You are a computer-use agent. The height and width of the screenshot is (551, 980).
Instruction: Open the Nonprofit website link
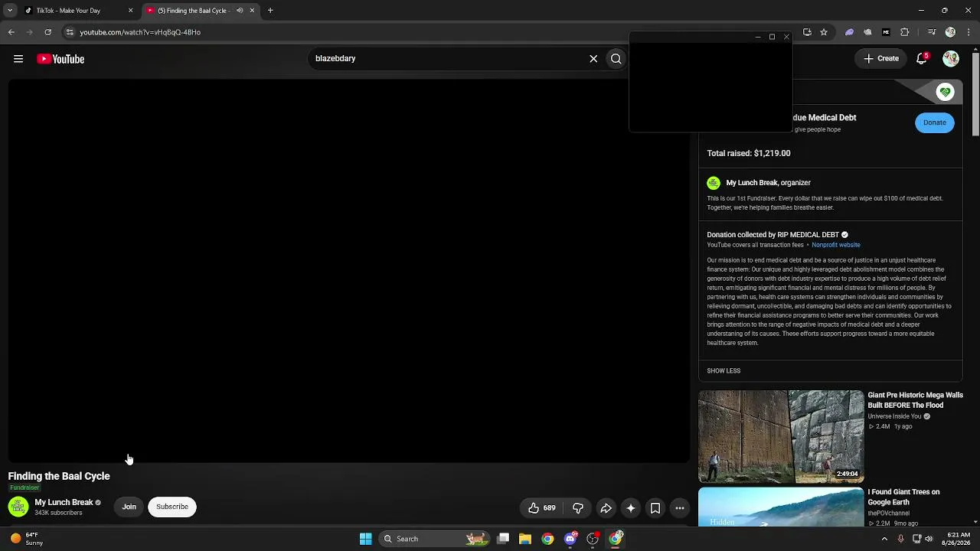pyautogui.click(x=836, y=245)
